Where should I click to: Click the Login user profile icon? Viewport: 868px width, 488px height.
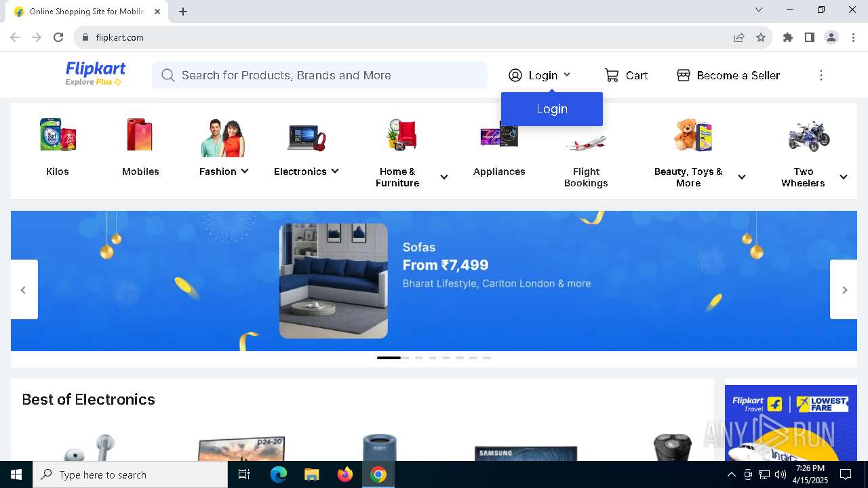point(515,75)
